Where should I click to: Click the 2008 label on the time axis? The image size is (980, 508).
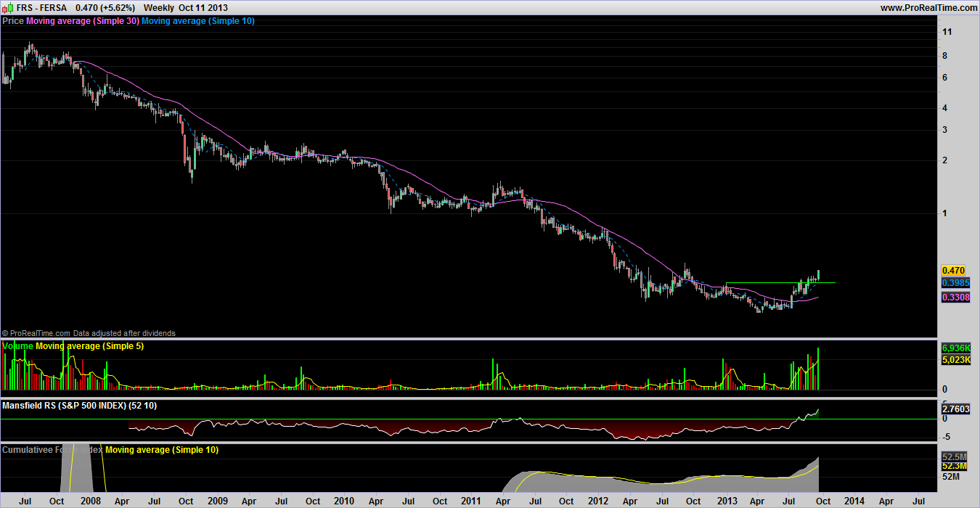coord(90,501)
